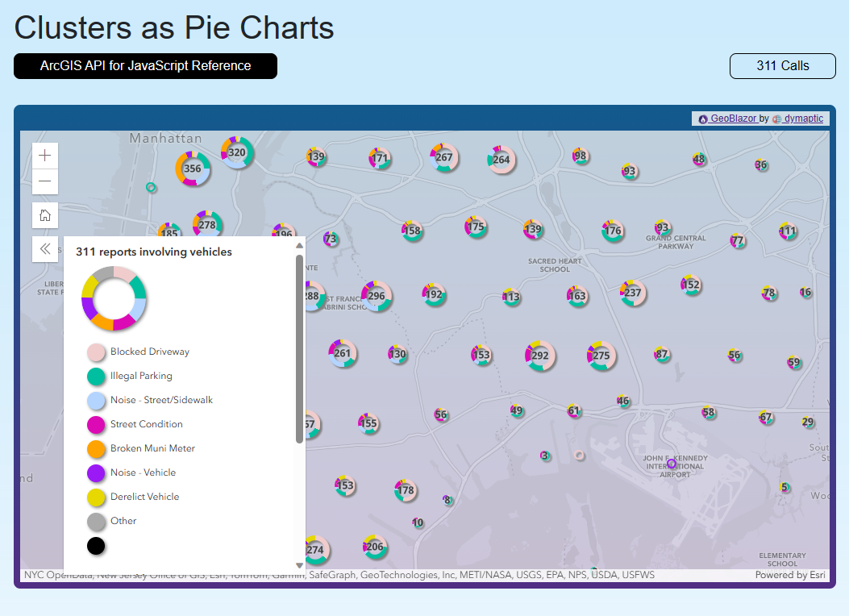Image resolution: width=849 pixels, height=616 pixels.
Task: Select the cluster labeled 275
Action: tap(601, 356)
